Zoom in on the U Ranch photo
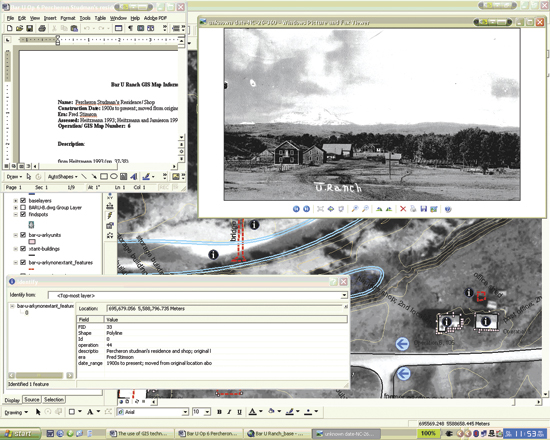 [x=355, y=209]
